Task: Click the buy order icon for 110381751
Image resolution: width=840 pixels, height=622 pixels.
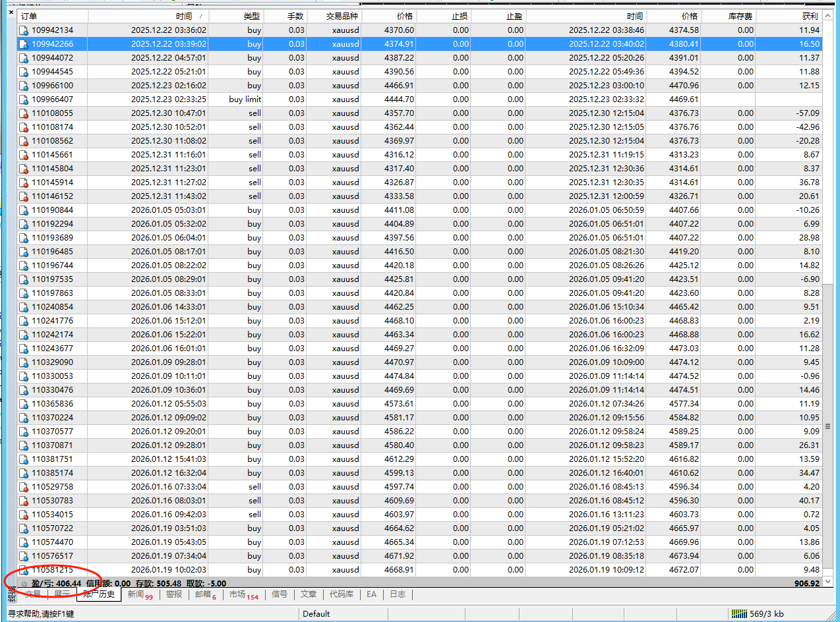Action: pos(24,459)
